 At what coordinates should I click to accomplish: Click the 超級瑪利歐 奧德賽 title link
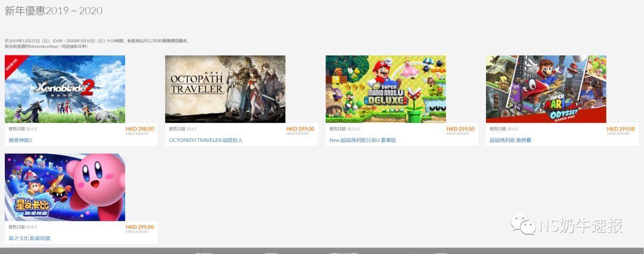[510, 140]
